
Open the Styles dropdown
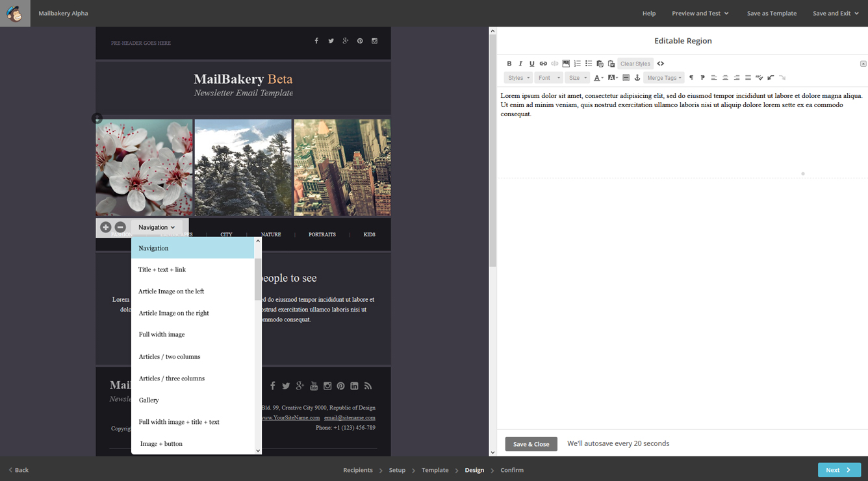pos(518,78)
